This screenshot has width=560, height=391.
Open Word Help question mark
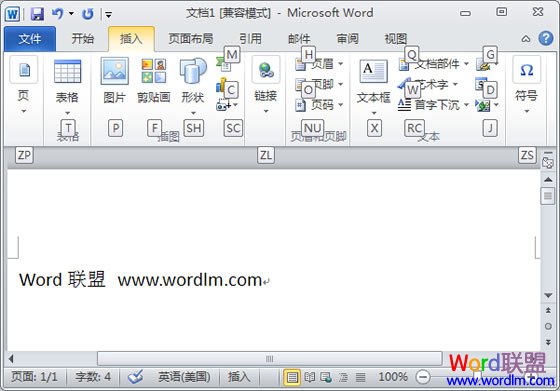pos(546,38)
